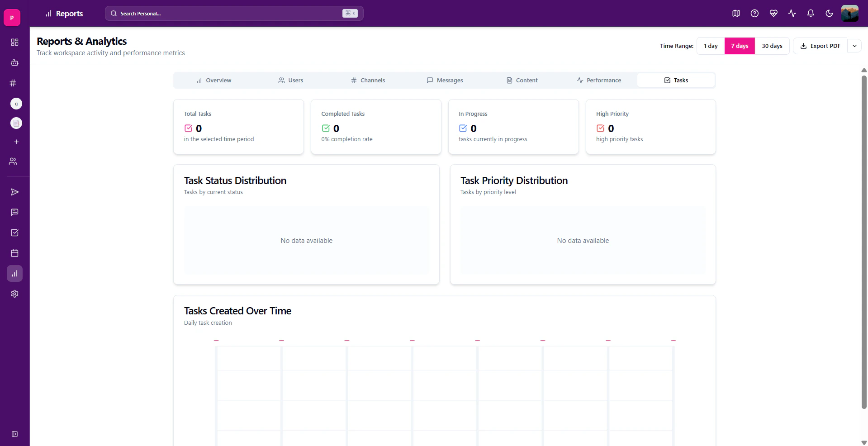This screenshot has height=446, width=868.
Task: Set time range to 7 days
Action: click(740, 46)
